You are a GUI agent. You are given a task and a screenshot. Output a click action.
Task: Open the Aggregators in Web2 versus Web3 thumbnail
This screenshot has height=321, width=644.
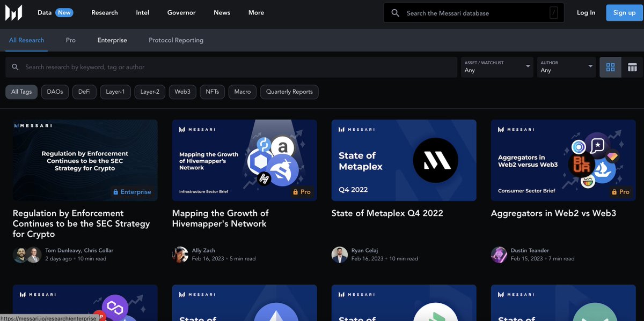point(563,160)
